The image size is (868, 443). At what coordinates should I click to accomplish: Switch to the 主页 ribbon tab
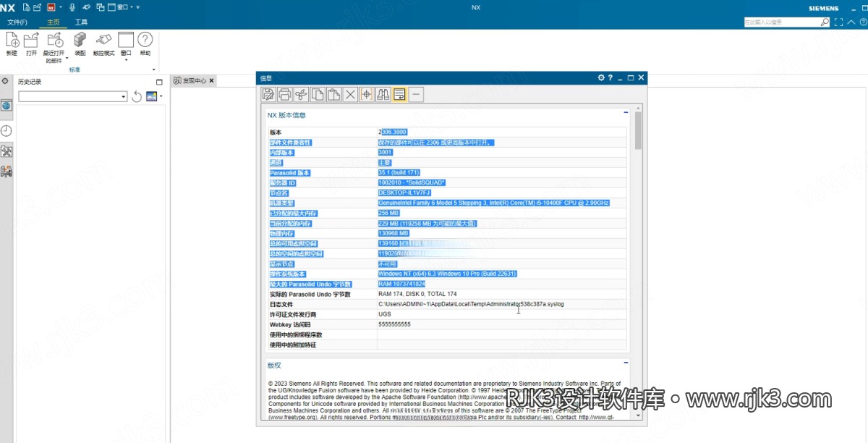(x=53, y=22)
